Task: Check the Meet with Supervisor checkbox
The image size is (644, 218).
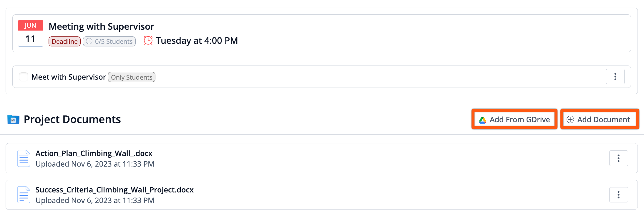Action: click(24, 77)
